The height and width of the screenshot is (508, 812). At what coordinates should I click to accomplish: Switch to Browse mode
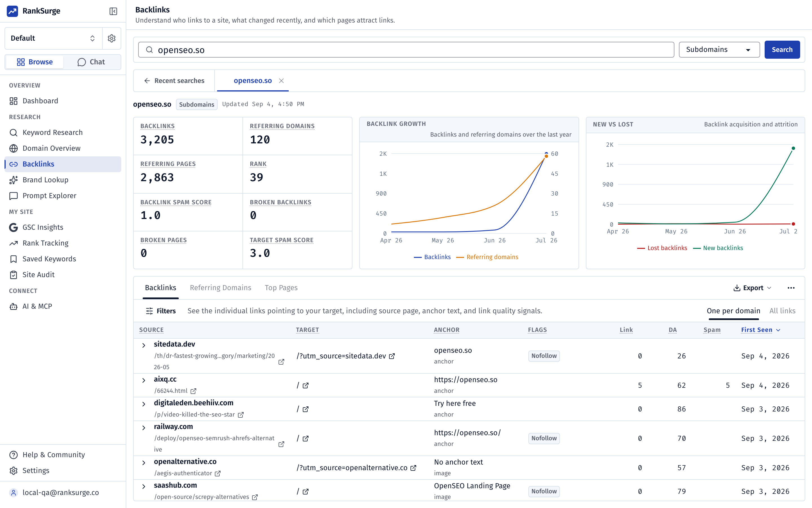tap(35, 62)
